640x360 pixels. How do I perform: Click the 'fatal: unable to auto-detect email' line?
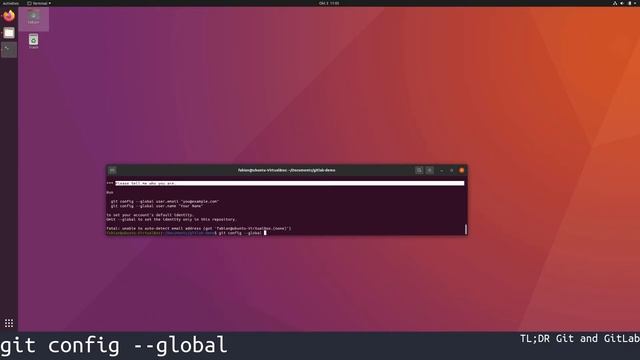point(199,228)
